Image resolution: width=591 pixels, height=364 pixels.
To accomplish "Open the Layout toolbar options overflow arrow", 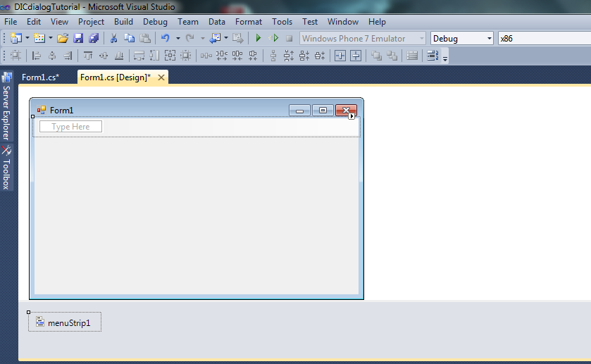I will pos(445,58).
